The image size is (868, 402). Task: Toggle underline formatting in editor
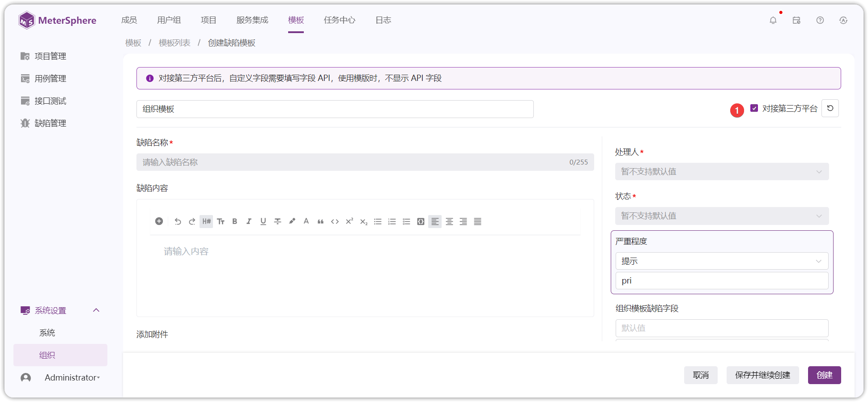[x=263, y=221]
